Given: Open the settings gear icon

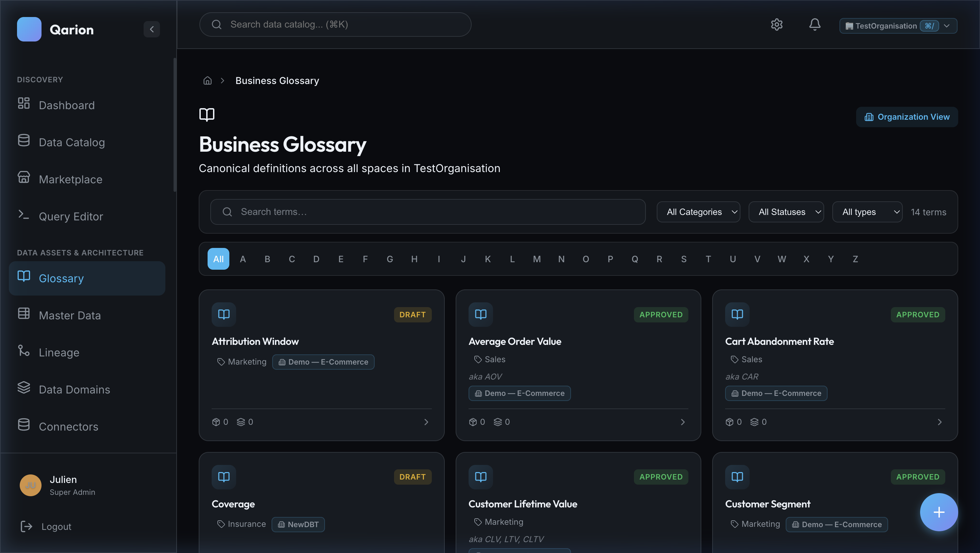Looking at the screenshot, I should pos(777,24).
